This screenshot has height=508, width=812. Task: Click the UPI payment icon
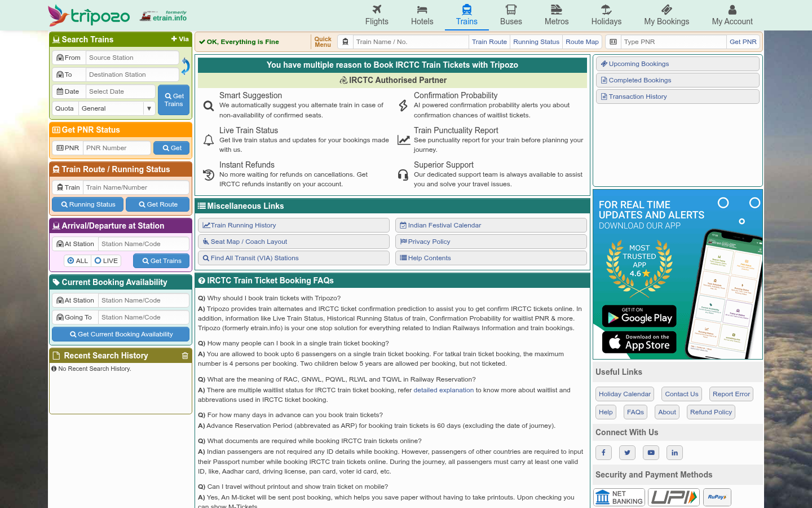[x=674, y=497]
